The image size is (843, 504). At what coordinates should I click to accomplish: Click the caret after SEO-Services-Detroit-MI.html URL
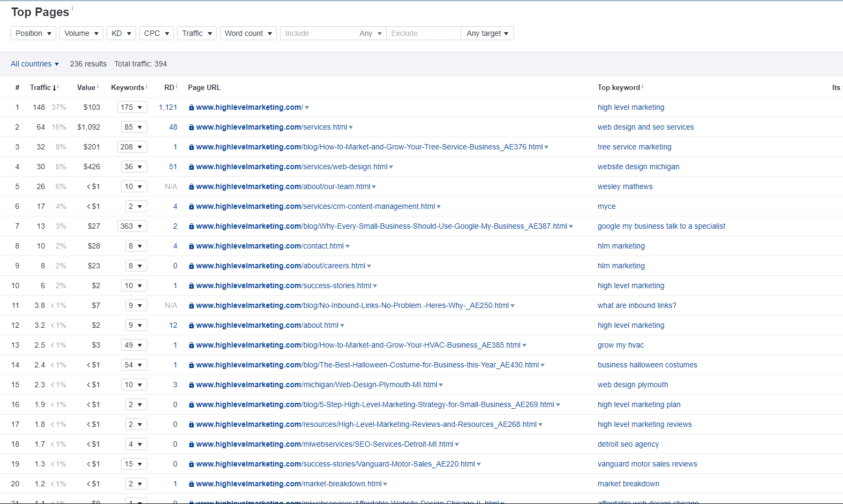point(457,445)
